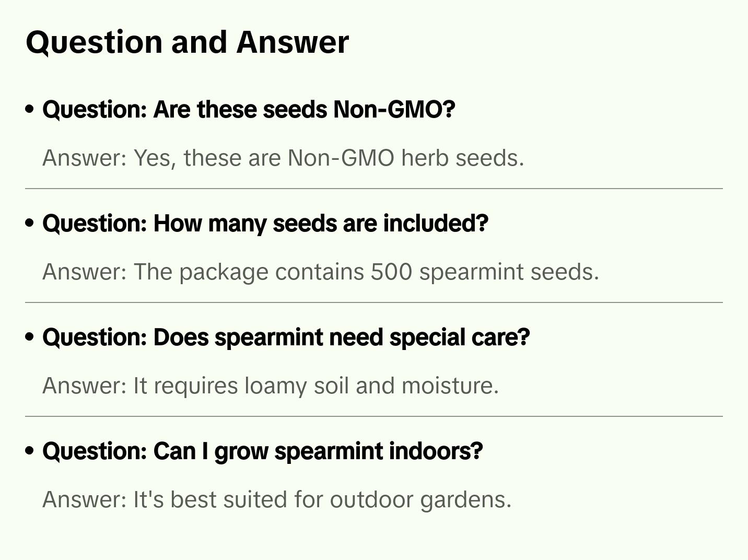
Task: Click the answer about Non-GMO herb seeds
Action: (x=283, y=158)
